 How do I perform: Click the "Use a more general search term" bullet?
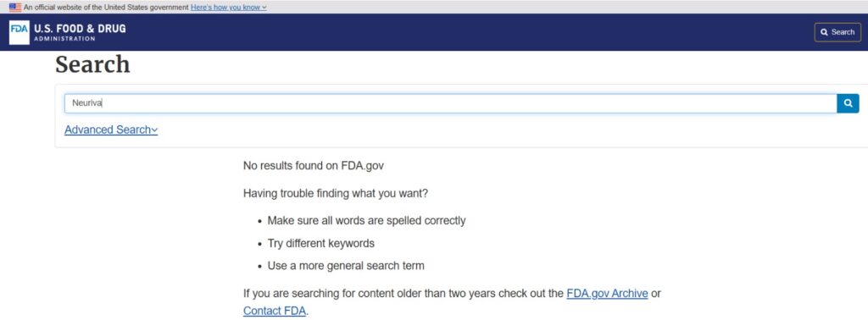coord(346,266)
